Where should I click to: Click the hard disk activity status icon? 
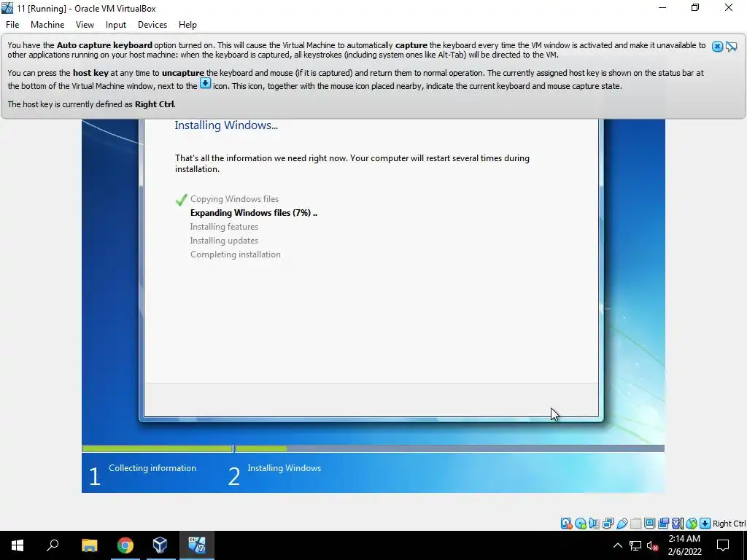coord(566,524)
